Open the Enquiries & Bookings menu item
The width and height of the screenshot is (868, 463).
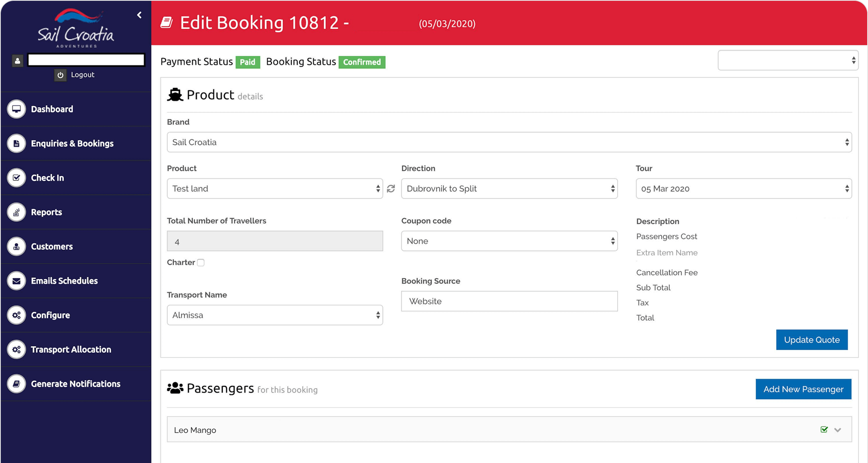click(76, 143)
